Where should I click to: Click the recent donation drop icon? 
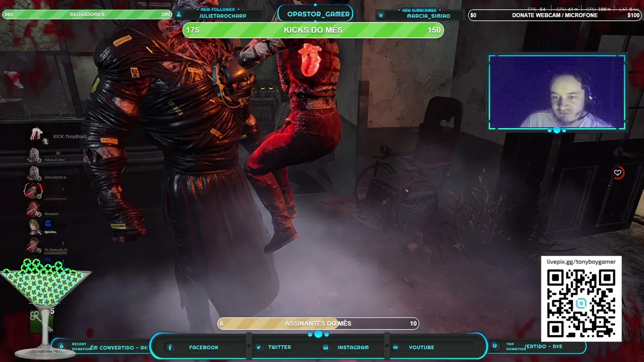tap(62, 346)
